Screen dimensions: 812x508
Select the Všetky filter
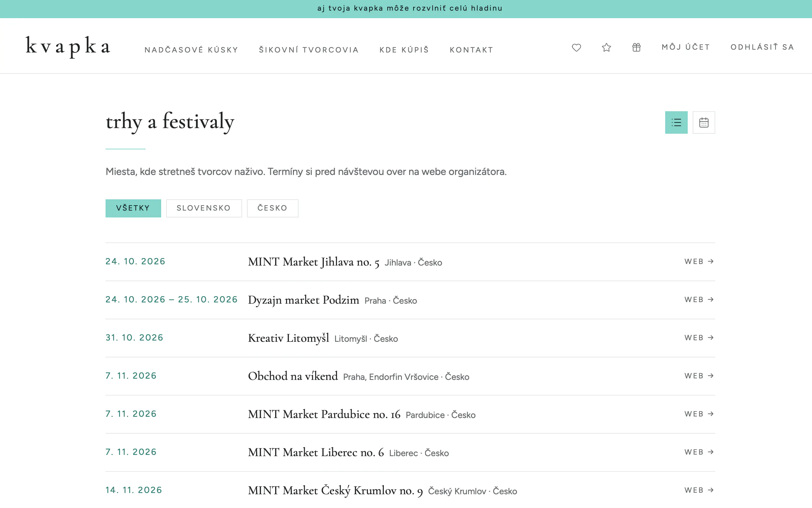[133, 208]
